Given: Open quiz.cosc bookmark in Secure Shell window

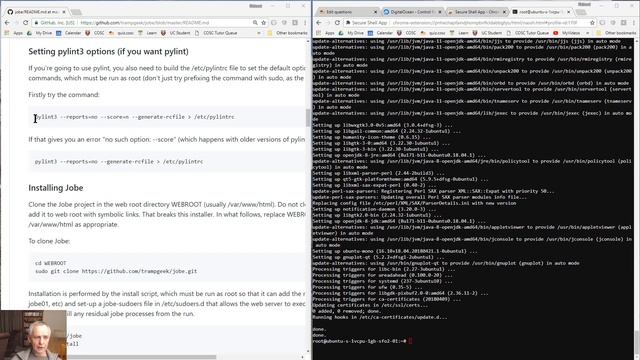Looking at the screenshot, I should click(x=433, y=33).
